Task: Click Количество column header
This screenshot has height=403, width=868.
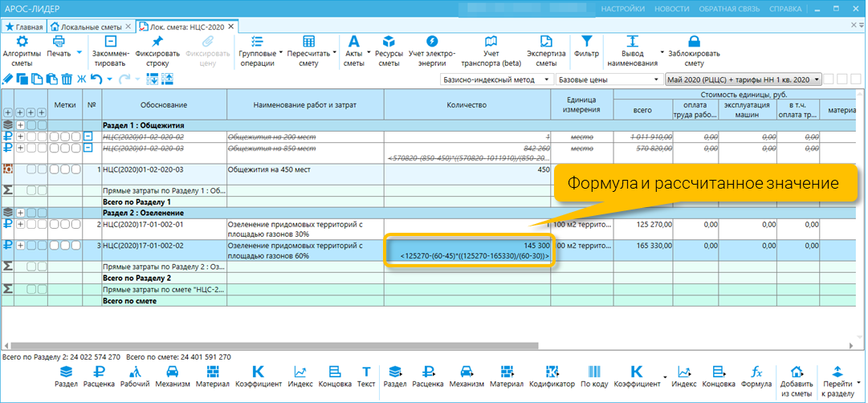Action: click(467, 105)
